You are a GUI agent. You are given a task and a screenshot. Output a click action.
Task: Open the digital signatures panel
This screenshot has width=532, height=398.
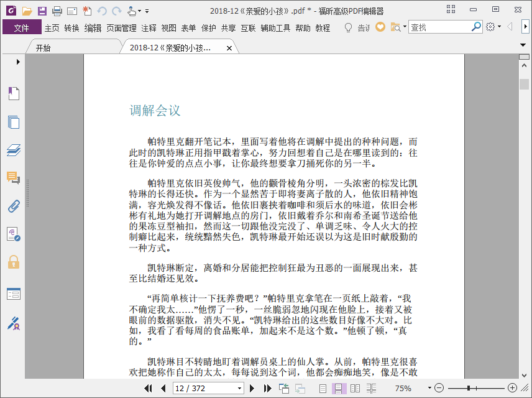pyautogui.click(x=14, y=234)
